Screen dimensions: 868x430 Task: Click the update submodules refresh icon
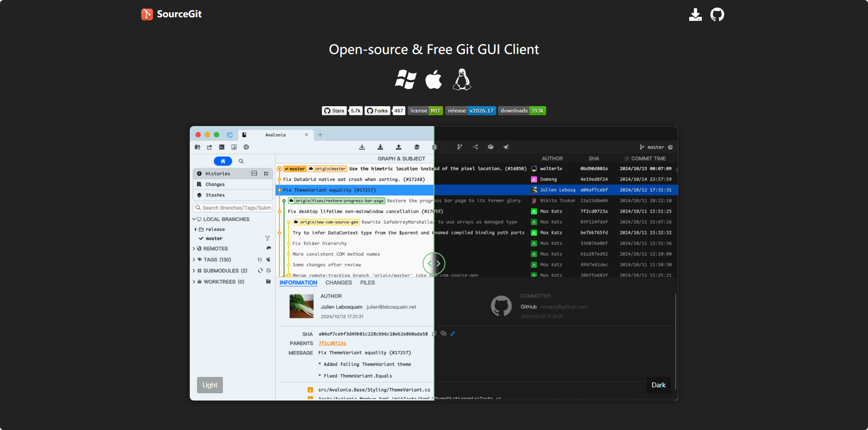(260, 271)
